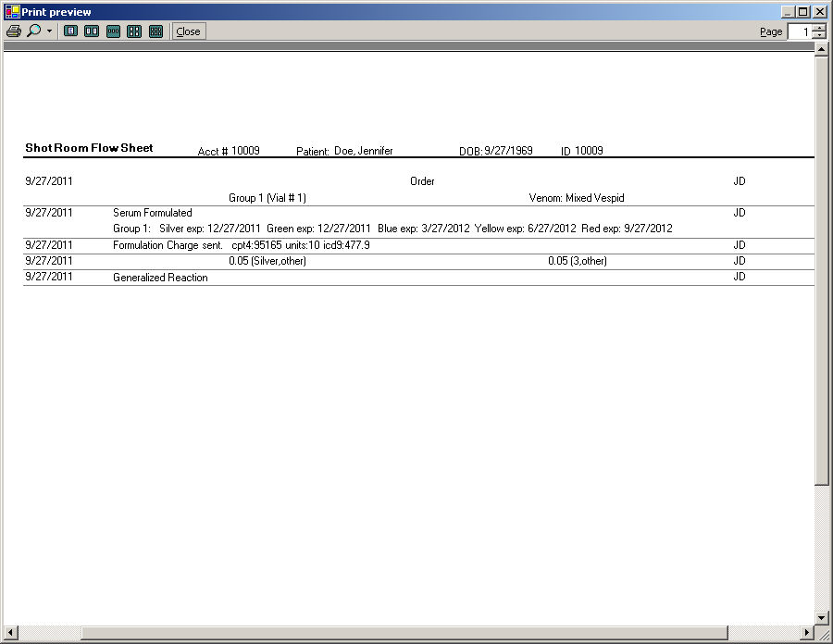Close the window via title bar X
The image size is (833, 644).
[x=820, y=12]
